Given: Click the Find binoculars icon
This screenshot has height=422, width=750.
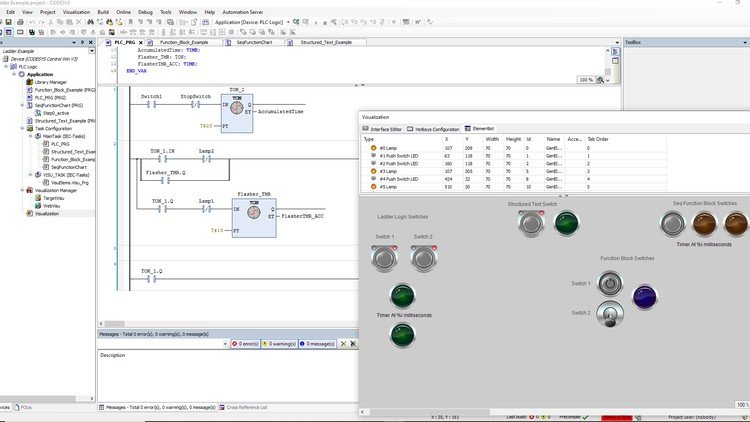Looking at the screenshot, I should pyautogui.click(x=90, y=22).
